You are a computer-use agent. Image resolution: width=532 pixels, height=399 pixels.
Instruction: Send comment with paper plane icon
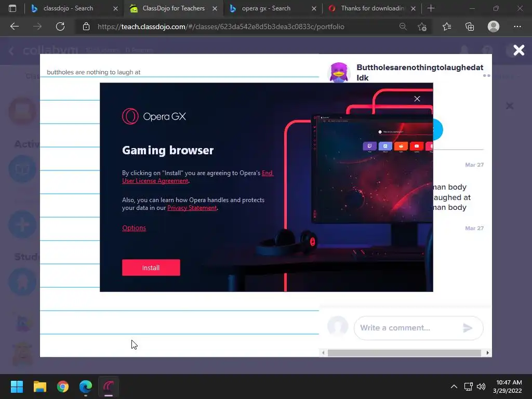[468, 328]
